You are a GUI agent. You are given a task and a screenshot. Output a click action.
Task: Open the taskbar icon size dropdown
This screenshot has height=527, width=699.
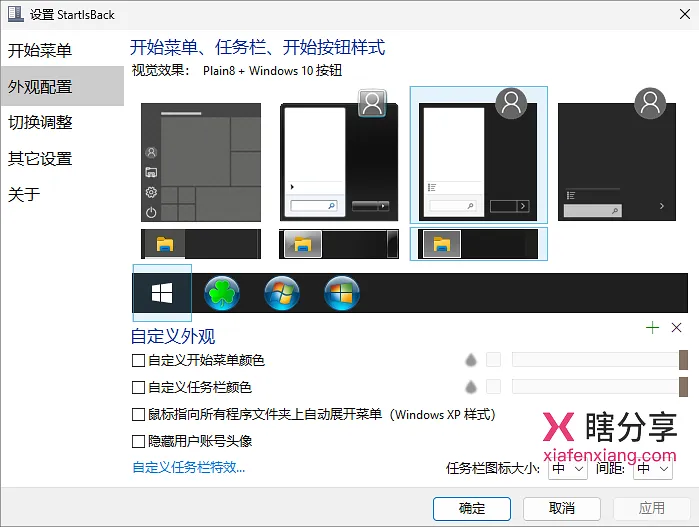pos(567,469)
